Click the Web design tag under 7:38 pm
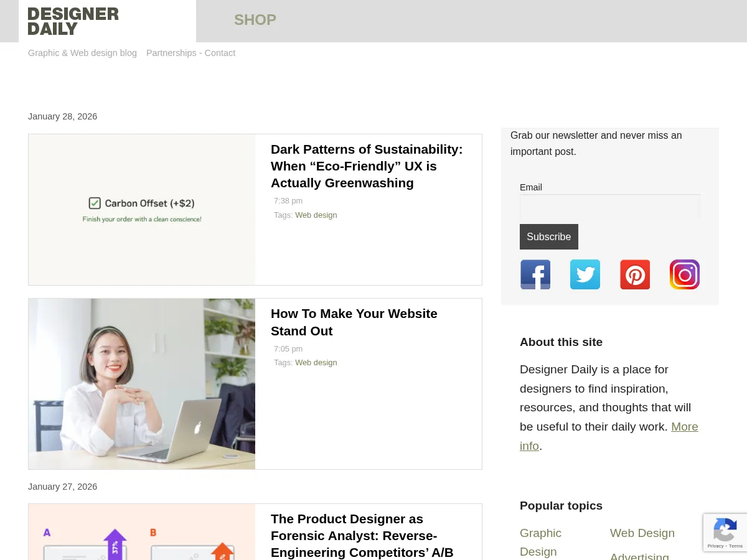This screenshot has height=560, width=747. [316, 215]
